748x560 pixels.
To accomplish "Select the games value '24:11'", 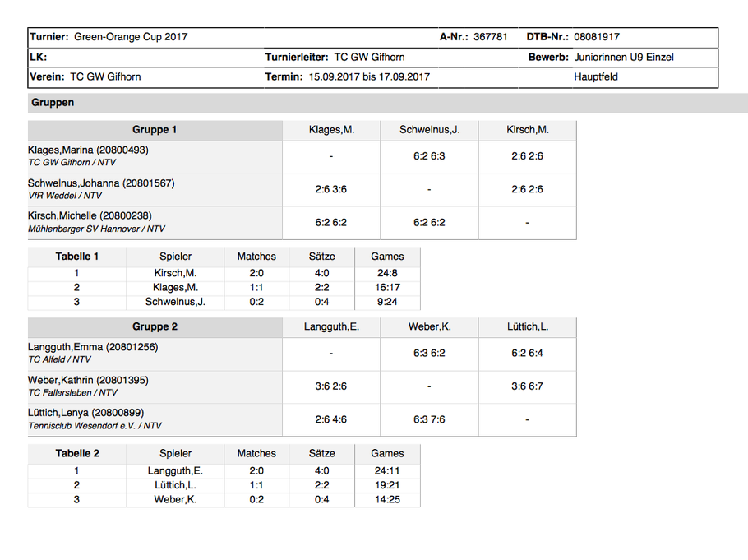I will click(x=387, y=470).
